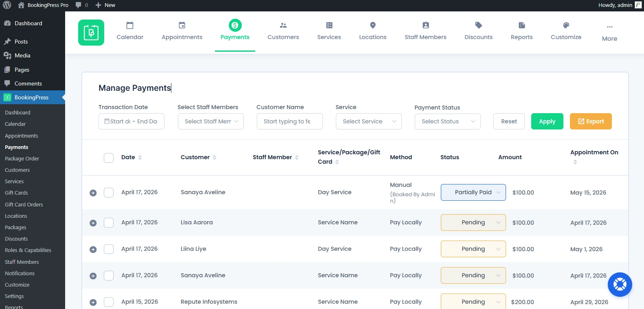Click the orange Export button
This screenshot has height=309, width=644.
[x=591, y=121]
